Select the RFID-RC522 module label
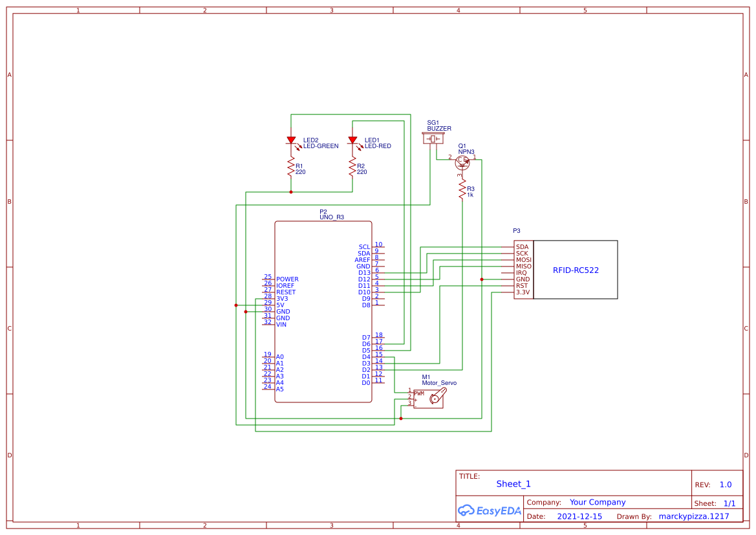 [x=576, y=270]
